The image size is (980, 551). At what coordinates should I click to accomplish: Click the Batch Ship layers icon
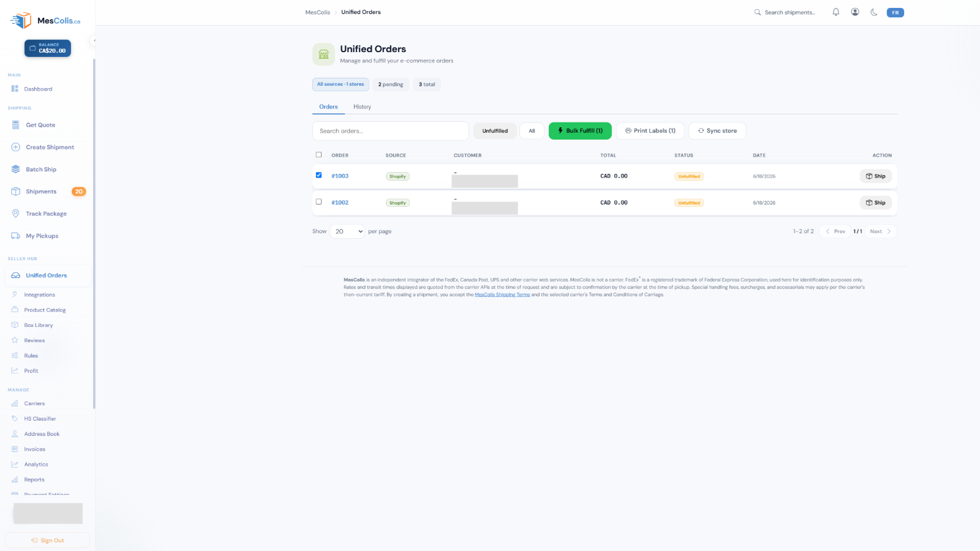[x=16, y=170]
